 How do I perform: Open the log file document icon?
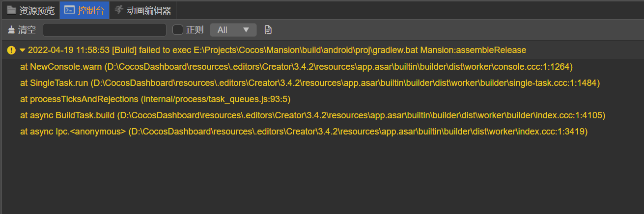pyautogui.click(x=268, y=30)
